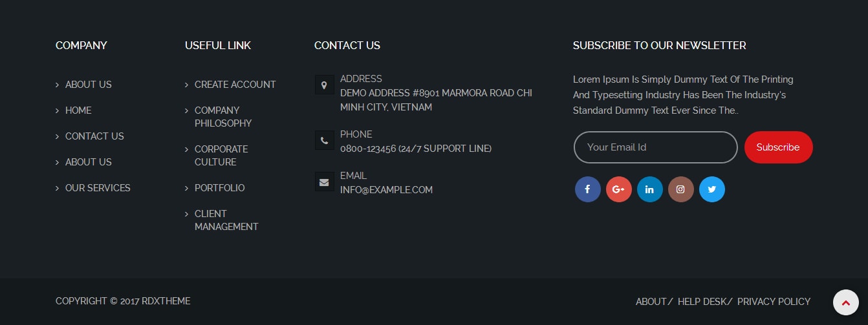
Task: Open the Google Plus social icon
Action: pyautogui.click(x=618, y=189)
